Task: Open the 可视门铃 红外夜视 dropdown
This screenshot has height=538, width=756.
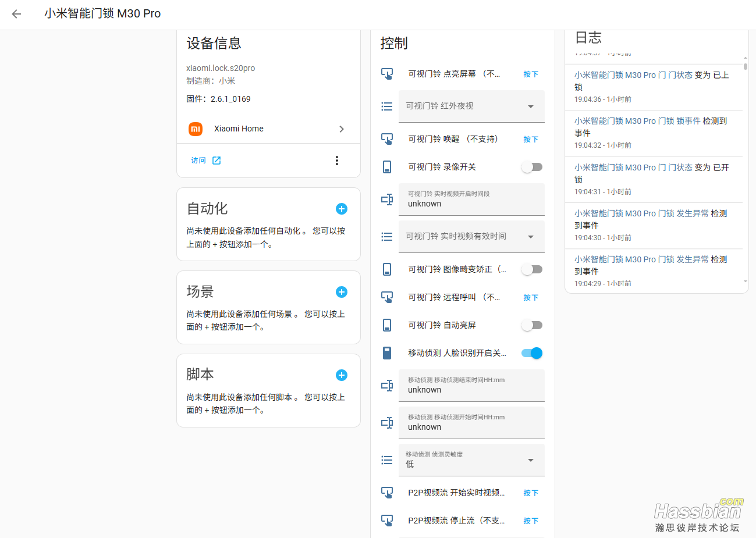Action: [x=471, y=106]
